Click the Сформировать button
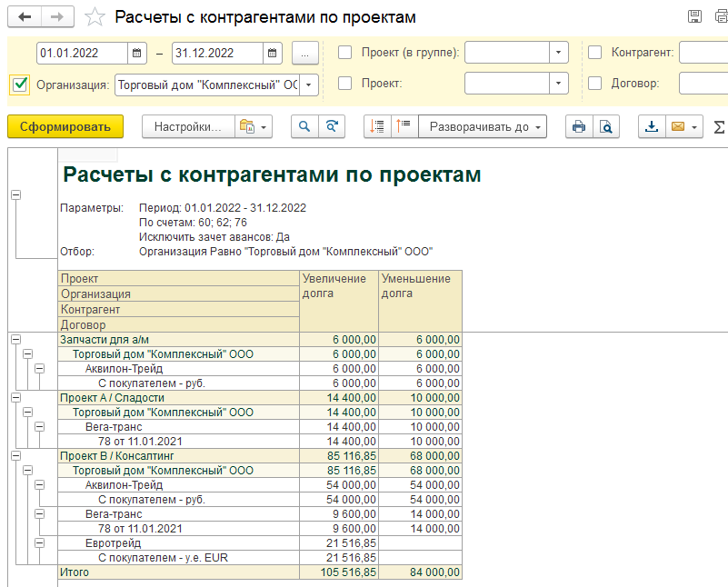Viewport: 728px width, 587px height. click(65, 126)
